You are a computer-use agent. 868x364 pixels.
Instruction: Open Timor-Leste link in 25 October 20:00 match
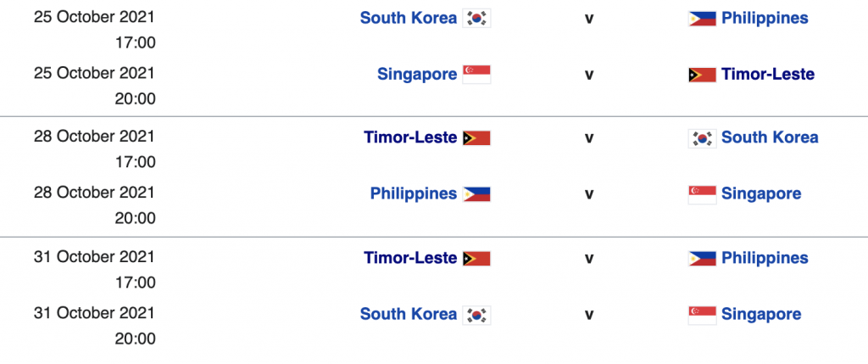[x=768, y=74]
